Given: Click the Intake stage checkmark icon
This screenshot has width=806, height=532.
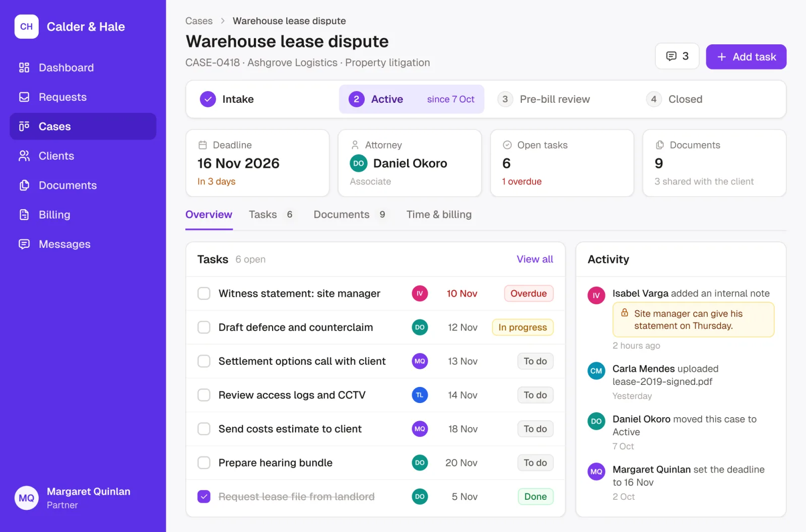Looking at the screenshot, I should (x=208, y=99).
